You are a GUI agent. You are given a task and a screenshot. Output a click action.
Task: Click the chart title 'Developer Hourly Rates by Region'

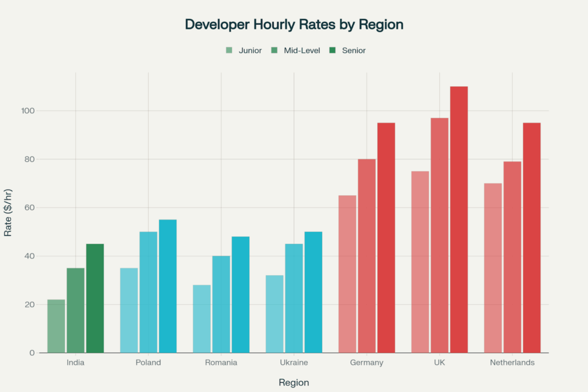pos(294,25)
